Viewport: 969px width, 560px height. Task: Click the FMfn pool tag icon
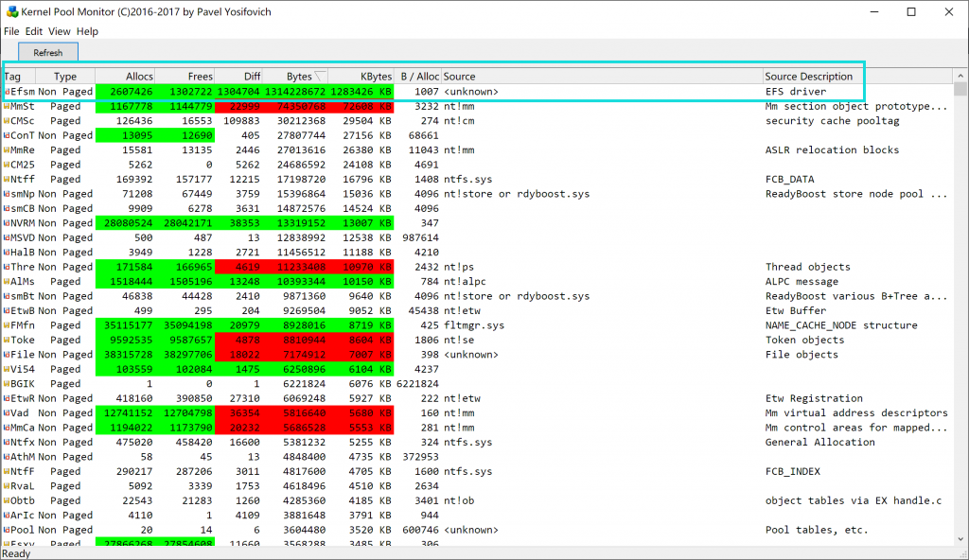(x=7, y=325)
